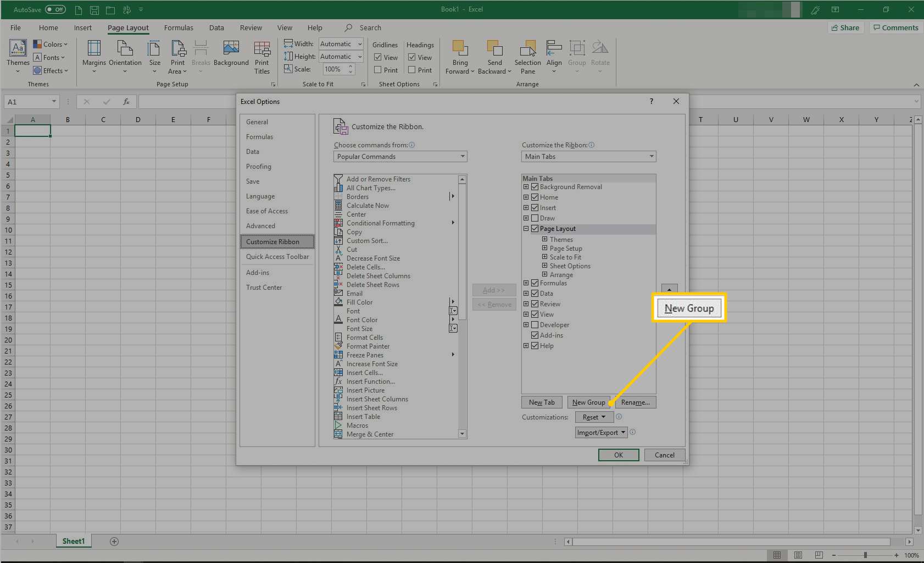Viewport: 924px width, 563px height.
Task: Click the zoom slider handle
Action: click(865, 555)
